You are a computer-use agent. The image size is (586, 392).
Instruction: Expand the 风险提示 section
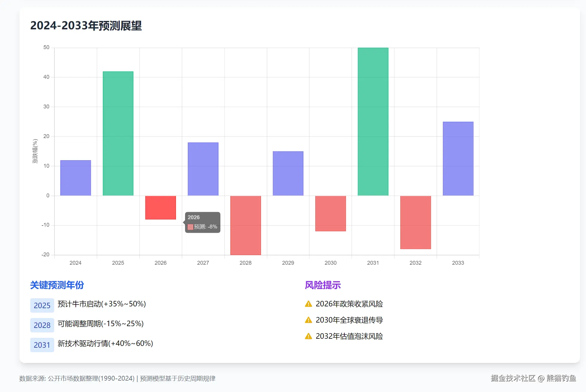322,285
